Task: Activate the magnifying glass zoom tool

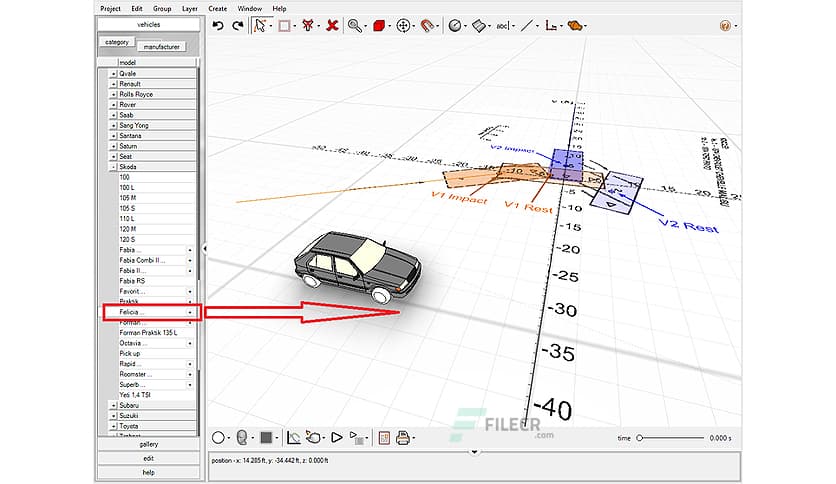Action: (355, 25)
